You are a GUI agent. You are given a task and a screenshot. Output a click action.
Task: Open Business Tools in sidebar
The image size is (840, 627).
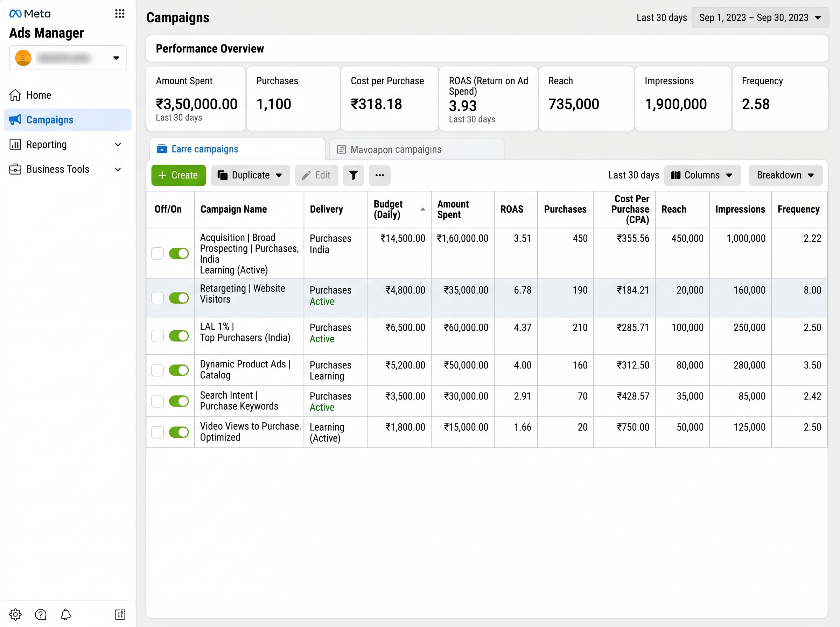tap(68, 169)
